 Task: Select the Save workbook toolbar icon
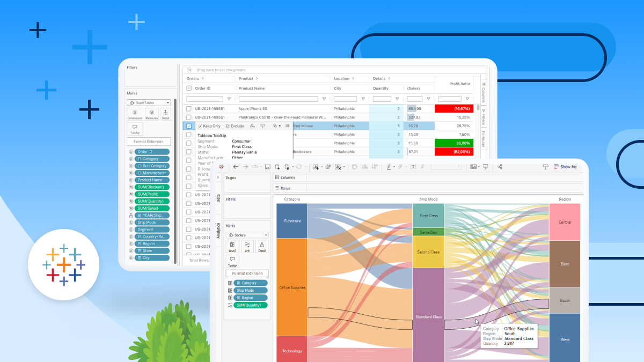tap(267, 167)
